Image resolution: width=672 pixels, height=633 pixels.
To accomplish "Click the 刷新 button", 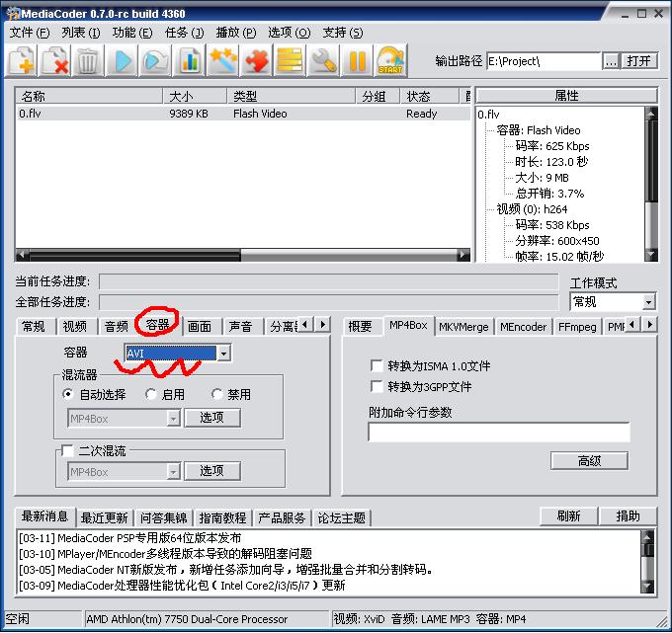I will click(x=568, y=516).
